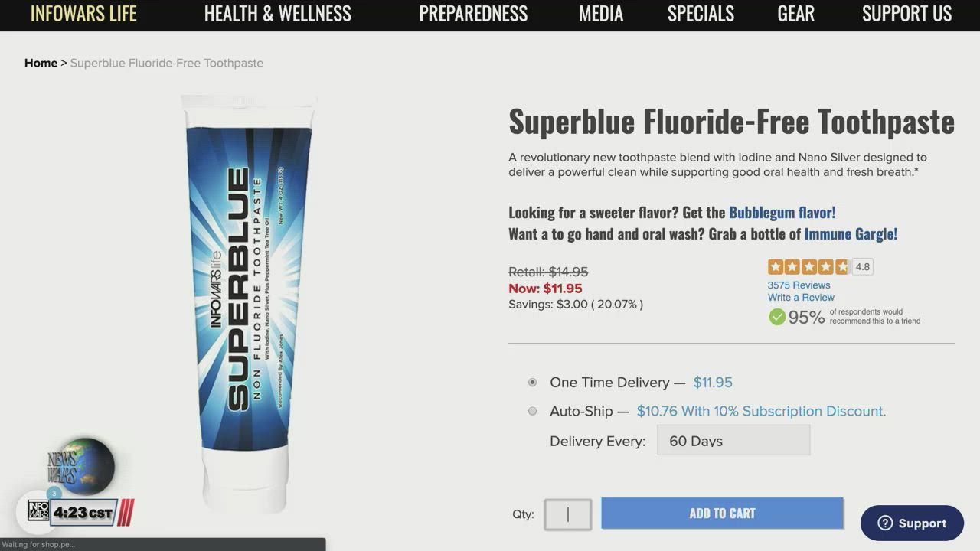Open the Delivery Every 60 Days dropdown

pyautogui.click(x=733, y=441)
